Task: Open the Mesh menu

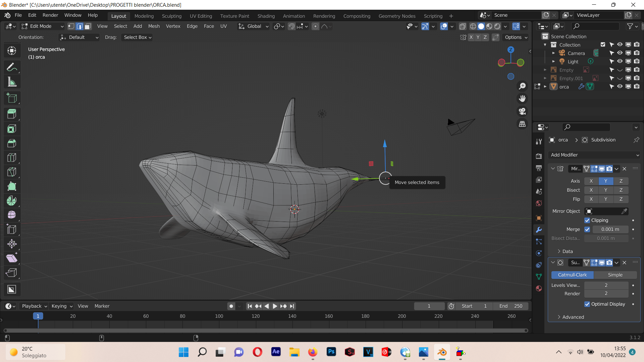Action: [154, 26]
